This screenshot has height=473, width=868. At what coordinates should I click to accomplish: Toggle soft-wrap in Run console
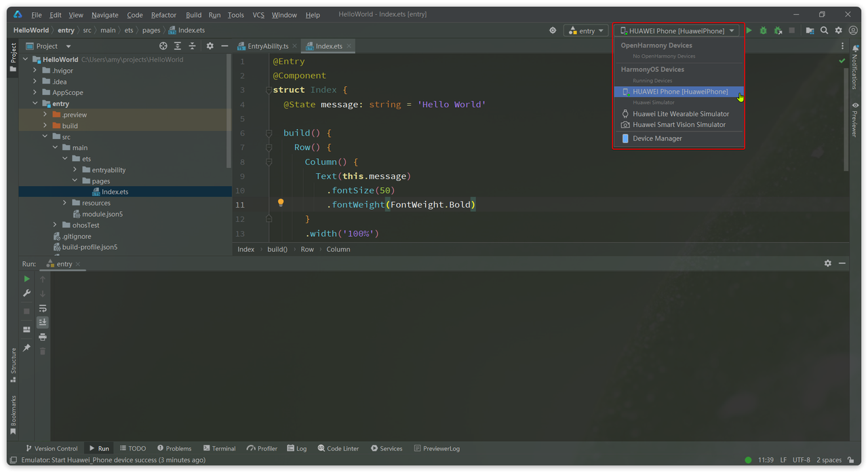point(43,308)
